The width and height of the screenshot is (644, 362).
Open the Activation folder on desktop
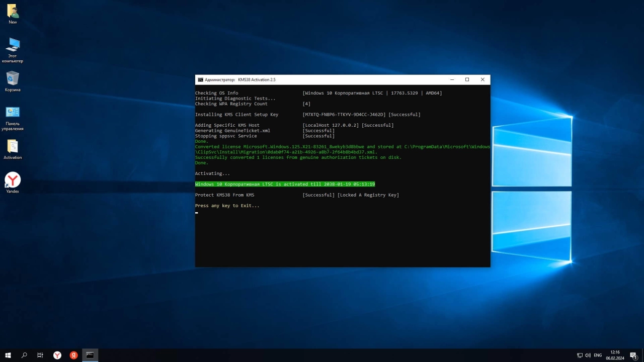13,149
